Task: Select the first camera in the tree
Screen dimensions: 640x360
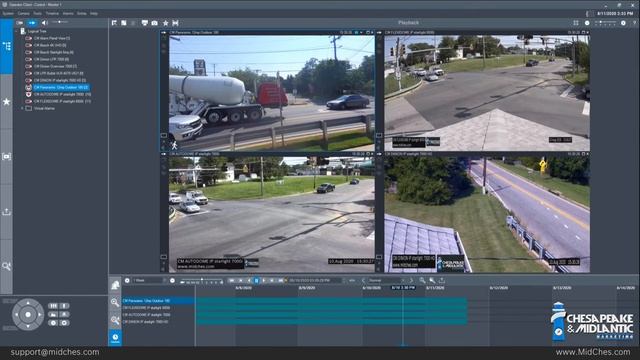Action: click(x=51, y=38)
